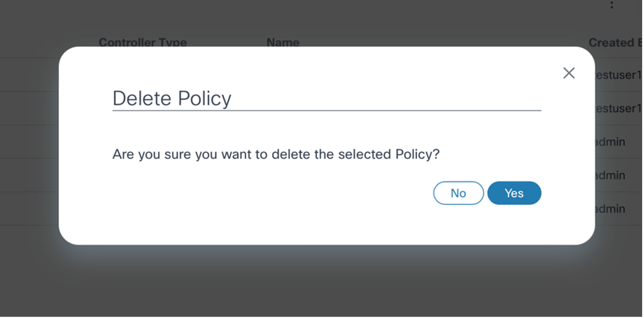Image resolution: width=644 pixels, height=318 pixels.
Task: Click the word Policy in dialog heading
Action: (x=205, y=98)
